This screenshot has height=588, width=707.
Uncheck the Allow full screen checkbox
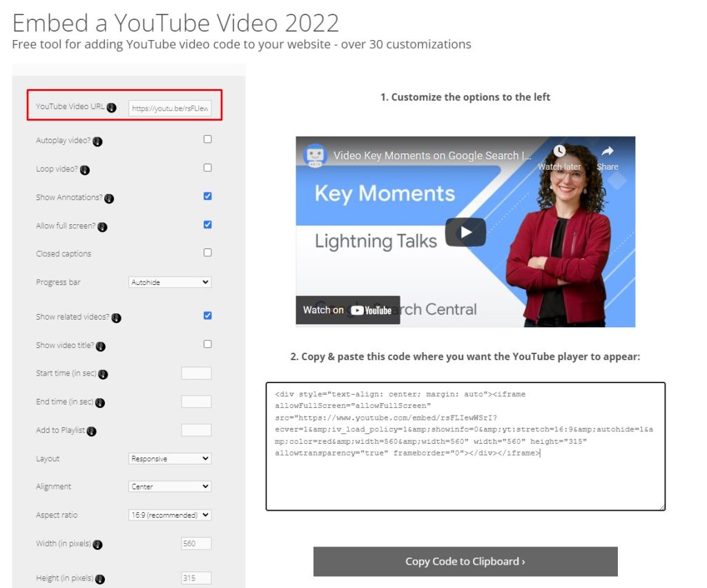pos(207,224)
